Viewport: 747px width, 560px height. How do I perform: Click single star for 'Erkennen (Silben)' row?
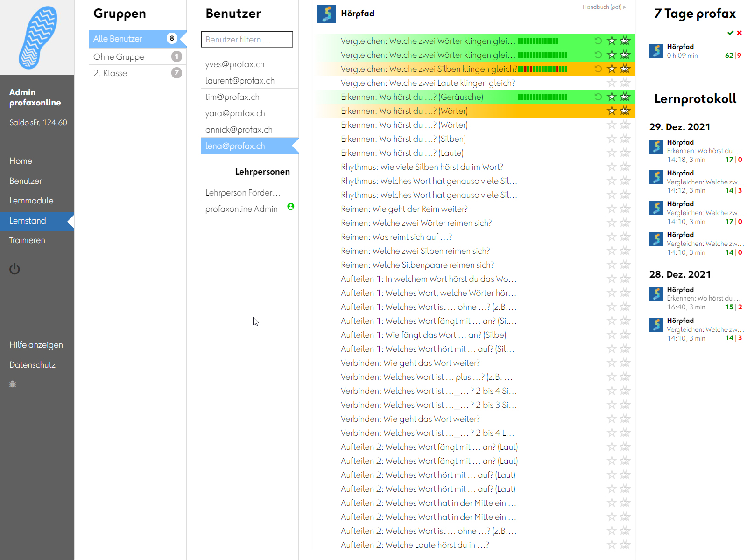612,139
